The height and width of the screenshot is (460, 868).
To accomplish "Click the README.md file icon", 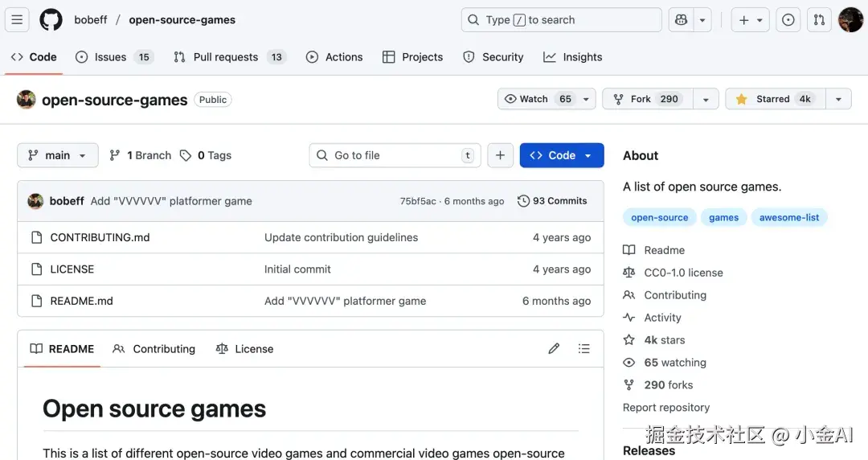I will click(36, 301).
